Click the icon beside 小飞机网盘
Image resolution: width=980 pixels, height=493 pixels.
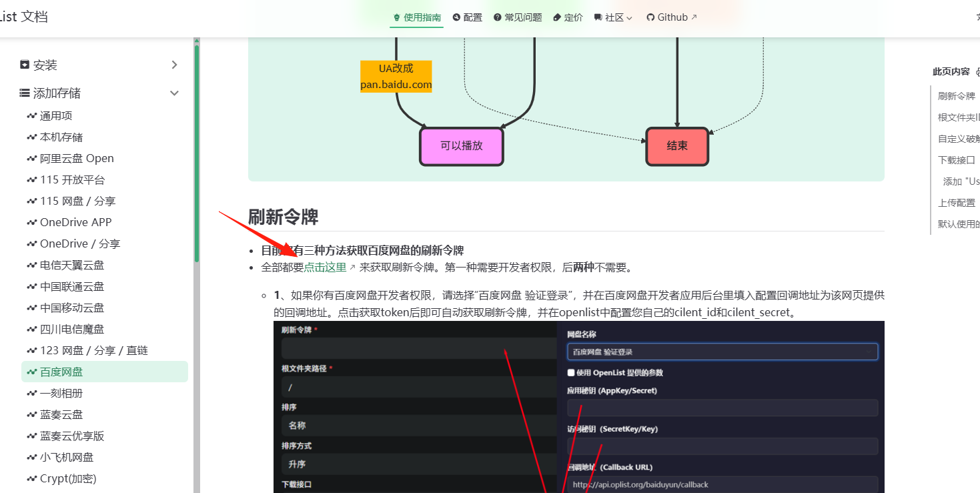point(31,458)
